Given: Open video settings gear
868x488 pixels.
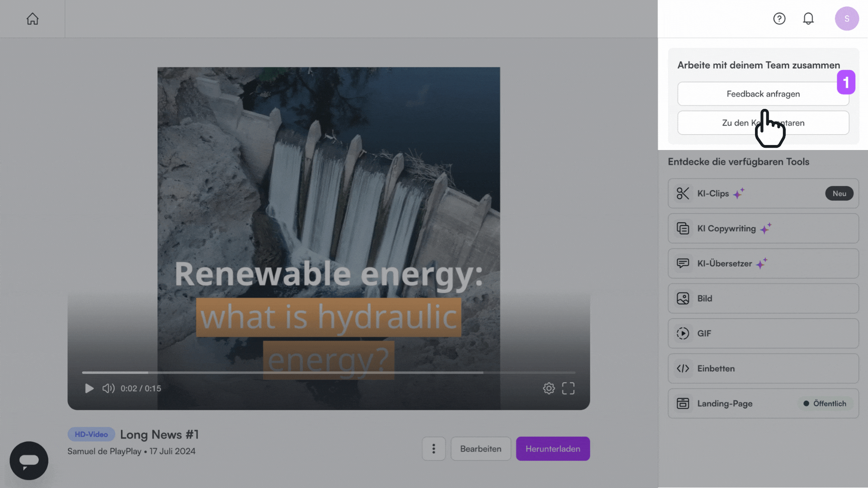Looking at the screenshot, I should 549,389.
